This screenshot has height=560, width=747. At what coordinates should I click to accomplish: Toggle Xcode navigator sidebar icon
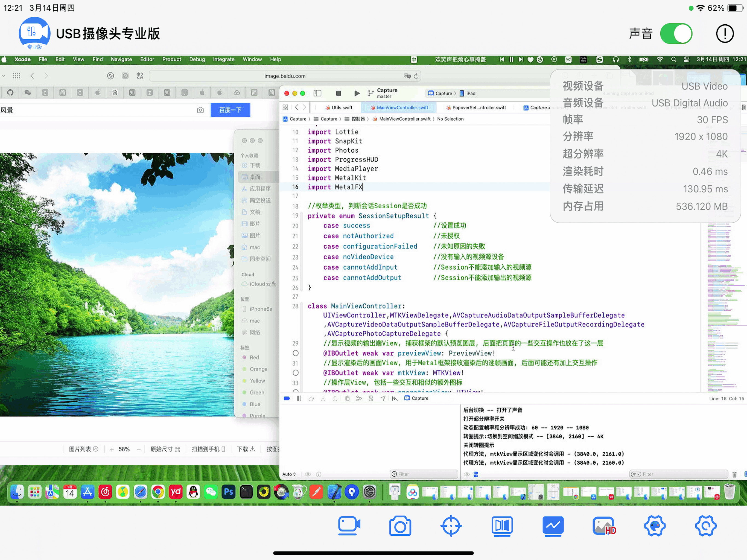[x=317, y=93]
